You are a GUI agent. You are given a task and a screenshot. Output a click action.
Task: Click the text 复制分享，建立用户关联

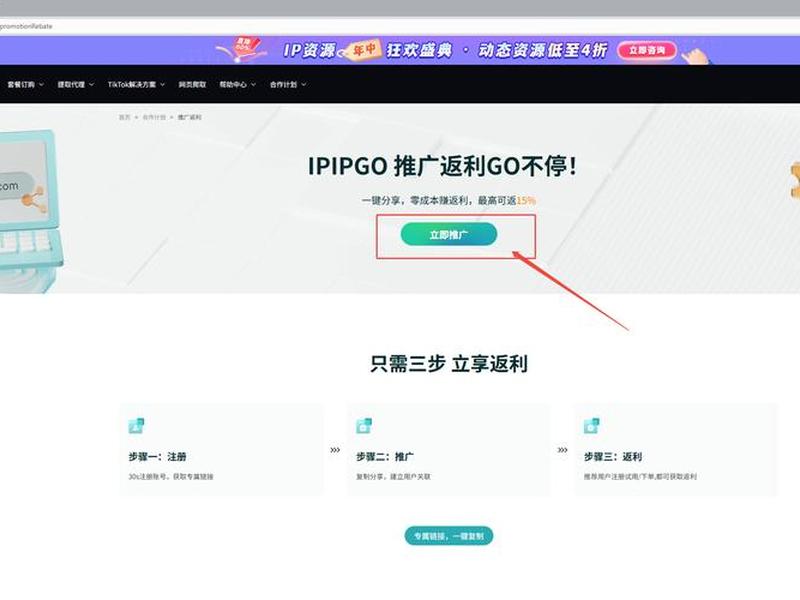click(x=393, y=477)
